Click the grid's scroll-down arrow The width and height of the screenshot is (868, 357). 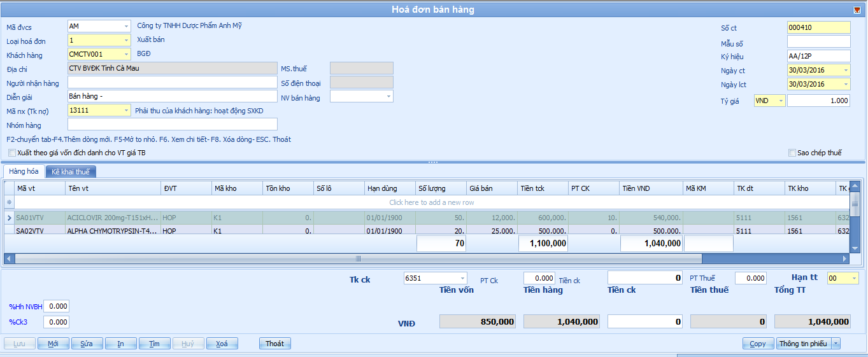coord(854,248)
